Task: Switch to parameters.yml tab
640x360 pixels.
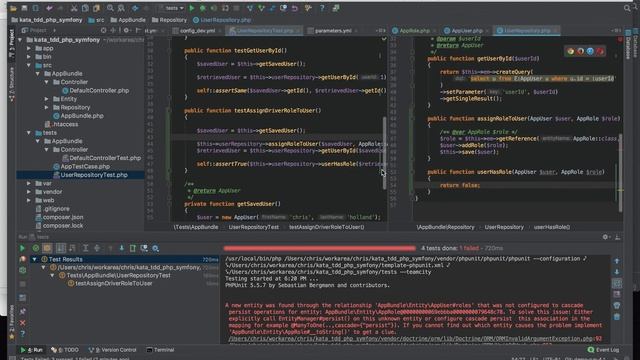Action: pos(333,31)
